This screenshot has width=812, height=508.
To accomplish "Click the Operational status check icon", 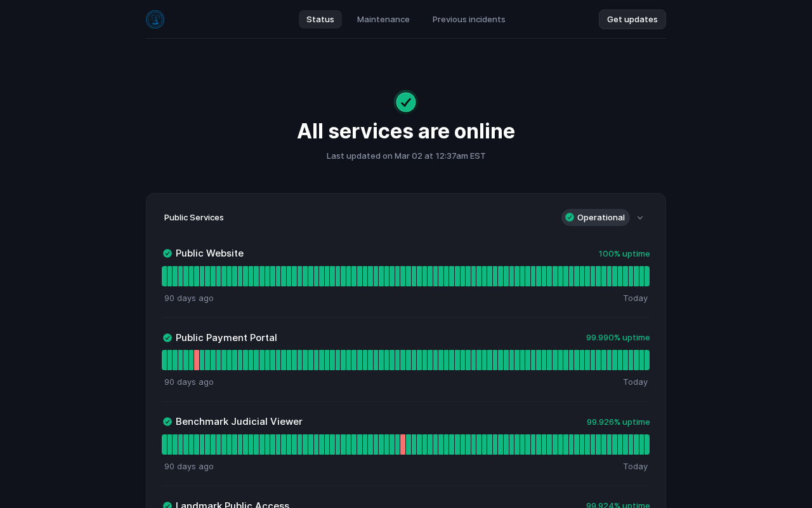I will [570, 217].
